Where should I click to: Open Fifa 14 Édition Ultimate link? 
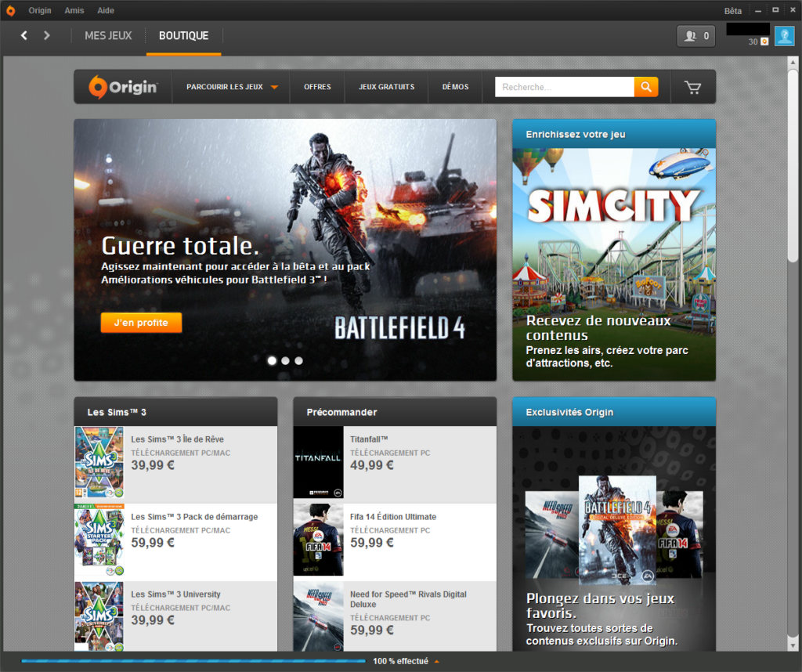click(393, 517)
